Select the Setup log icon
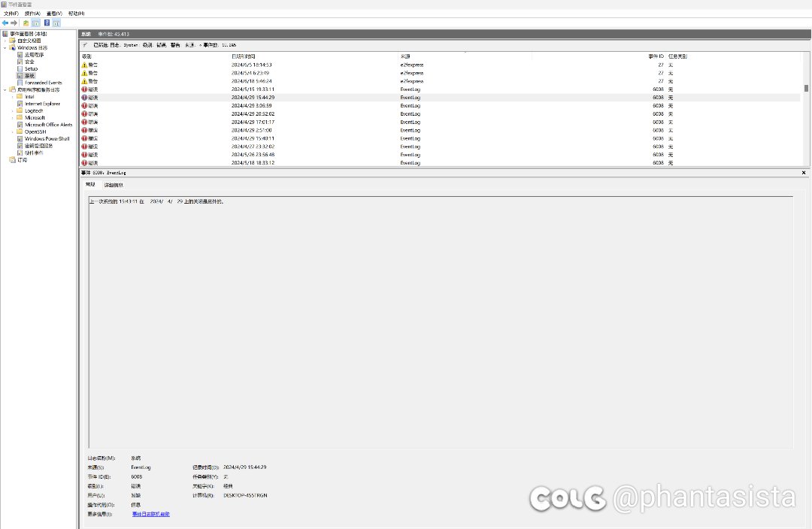The width and height of the screenshot is (812, 529). [20, 68]
